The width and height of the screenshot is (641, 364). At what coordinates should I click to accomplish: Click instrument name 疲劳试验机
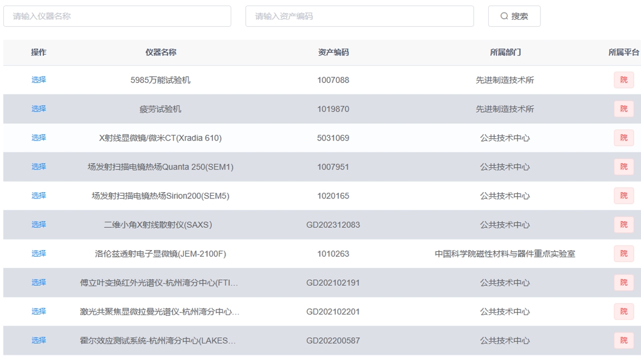[160, 109]
